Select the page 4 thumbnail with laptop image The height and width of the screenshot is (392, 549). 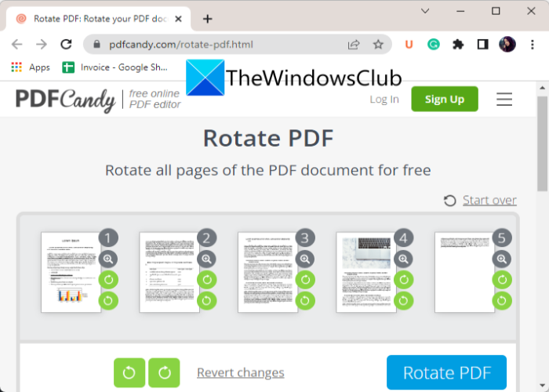366,272
